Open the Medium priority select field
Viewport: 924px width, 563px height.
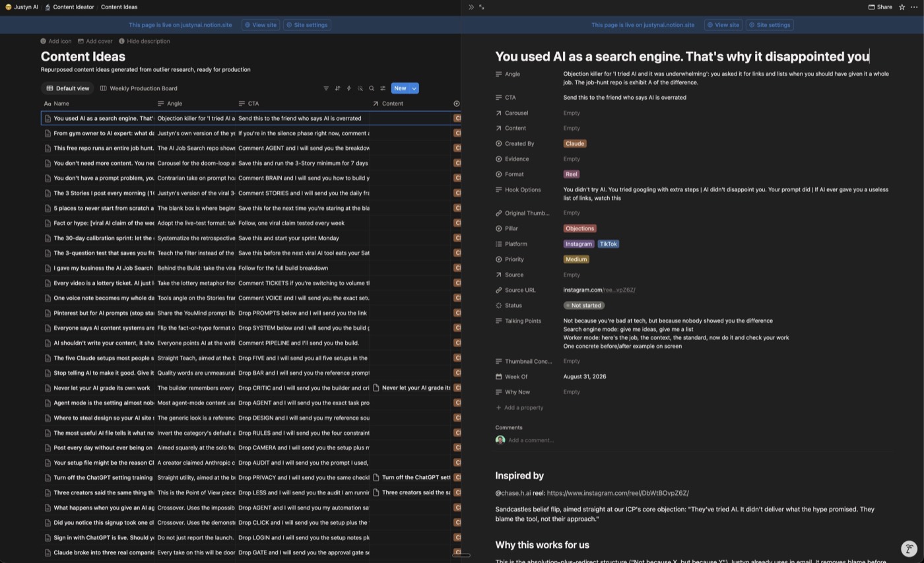[x=576, y=259]
